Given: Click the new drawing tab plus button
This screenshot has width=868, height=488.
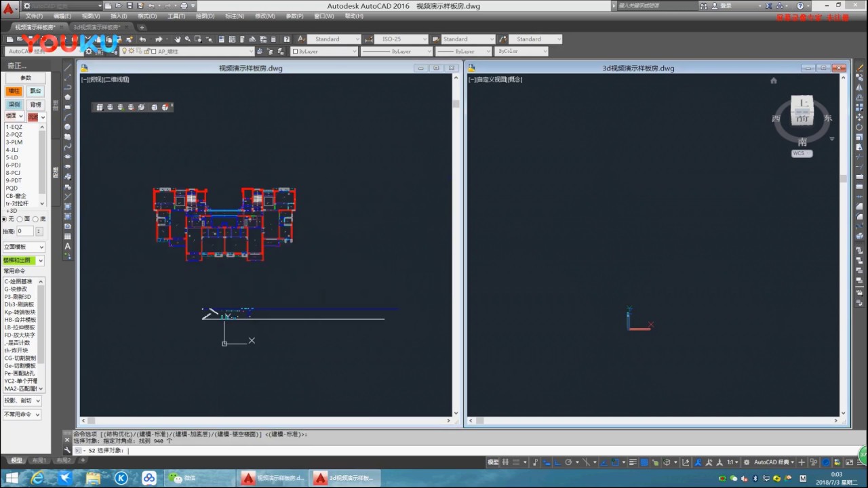Looking at the screenshot, I should 142,27.
